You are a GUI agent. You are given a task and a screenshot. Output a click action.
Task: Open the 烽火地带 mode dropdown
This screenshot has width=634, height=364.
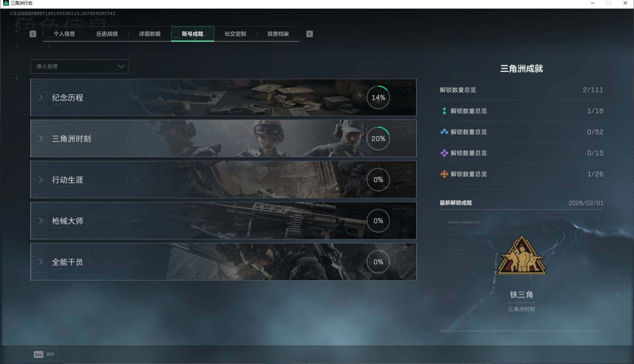pyautogui.click(x=80, y=66)
